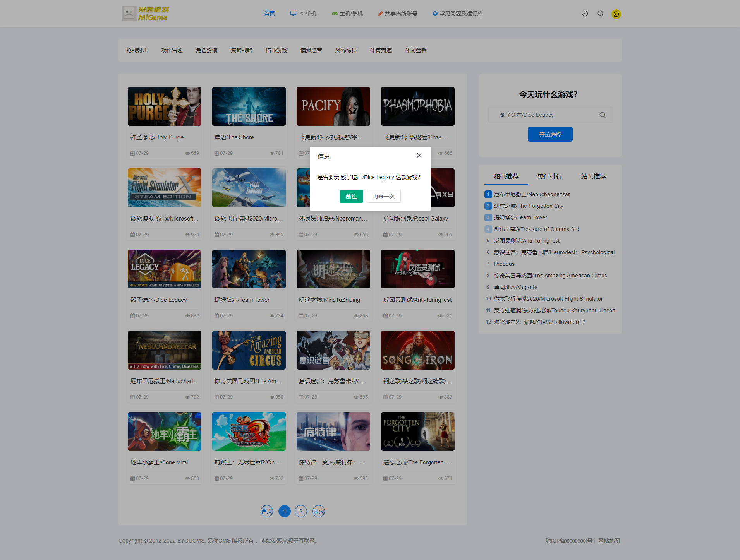Screen dimensions: 740x560
Task: Select the 恐怖惊悚 category
Action: pos(346,50)
